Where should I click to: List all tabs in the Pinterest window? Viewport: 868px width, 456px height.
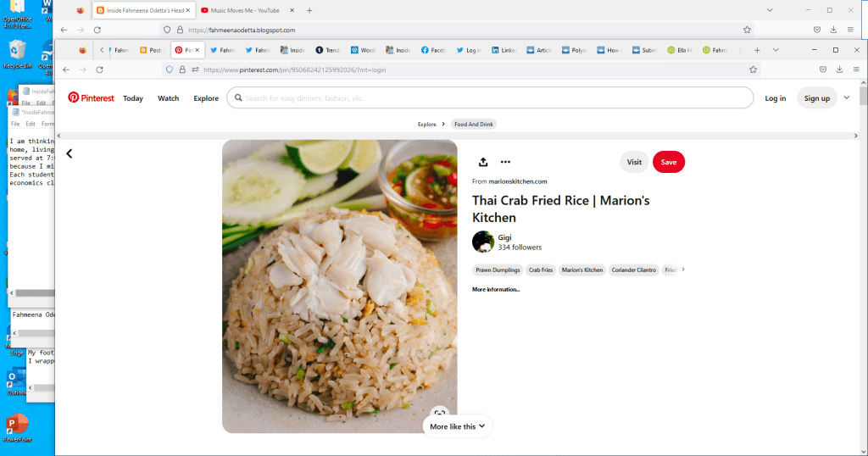[x=776, y=50]
